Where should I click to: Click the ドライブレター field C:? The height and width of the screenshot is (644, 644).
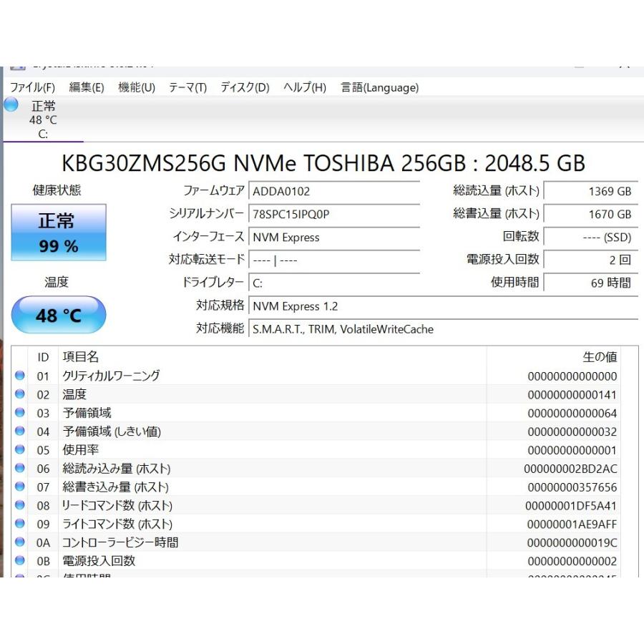click(x=334, y=283)
